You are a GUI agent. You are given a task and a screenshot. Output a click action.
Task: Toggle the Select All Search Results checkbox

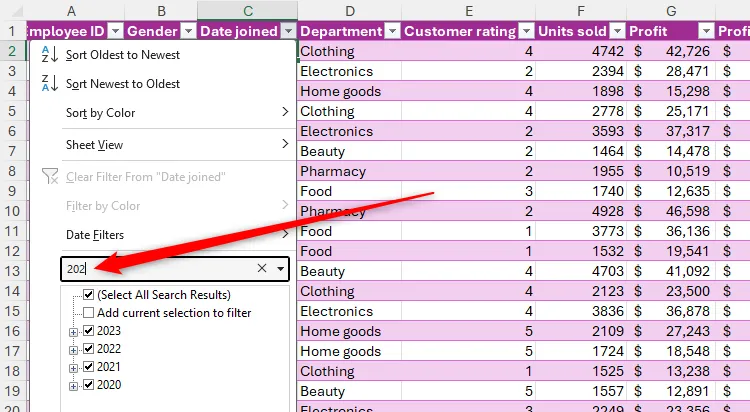coord(89,295)
